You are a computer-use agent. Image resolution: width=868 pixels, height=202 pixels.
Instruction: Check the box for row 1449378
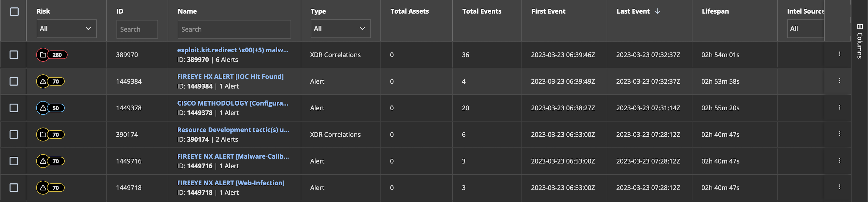point(14,108)
